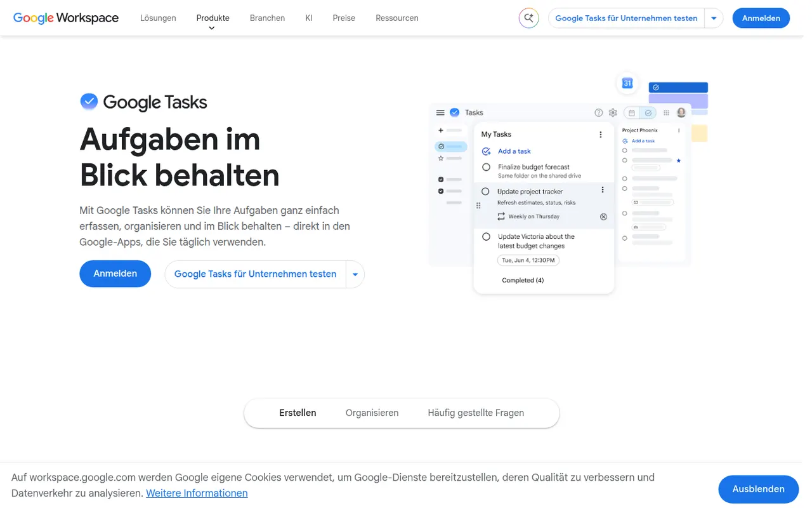Open the My Tasks three-dot menu
The width and height of the screenshot is (812, 508).
pos(601,135)
